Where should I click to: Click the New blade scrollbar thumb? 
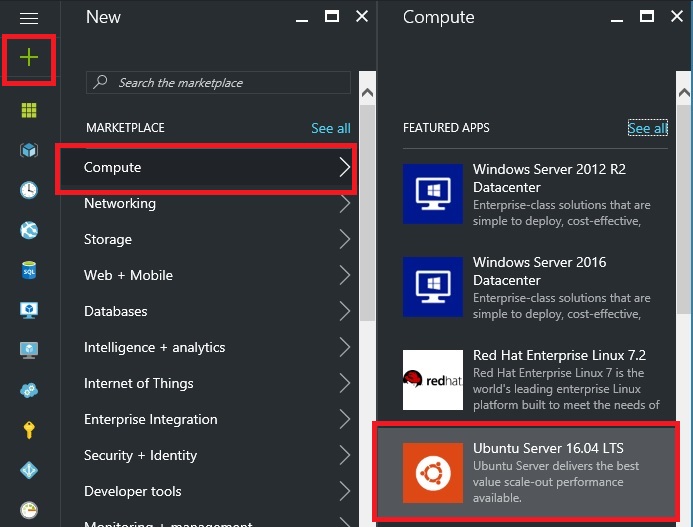(367, 213)
